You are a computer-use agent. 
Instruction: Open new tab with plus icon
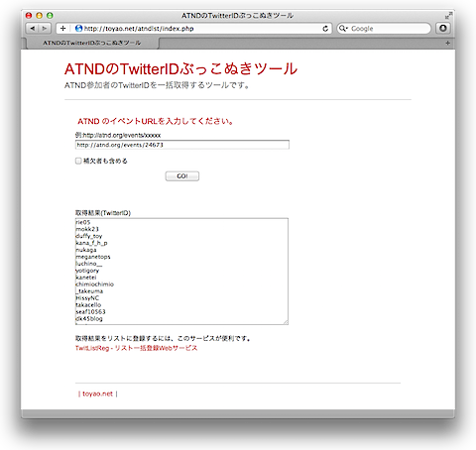coord(447,43)
